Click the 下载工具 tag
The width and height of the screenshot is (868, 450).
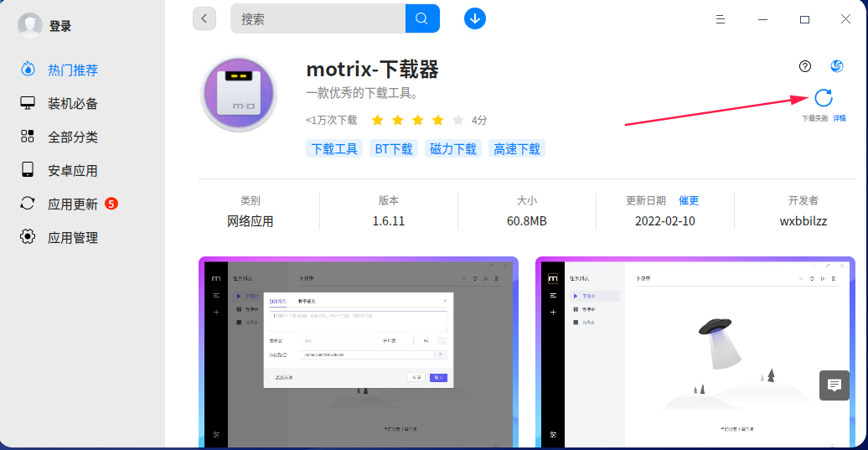(x=334, y=149)
